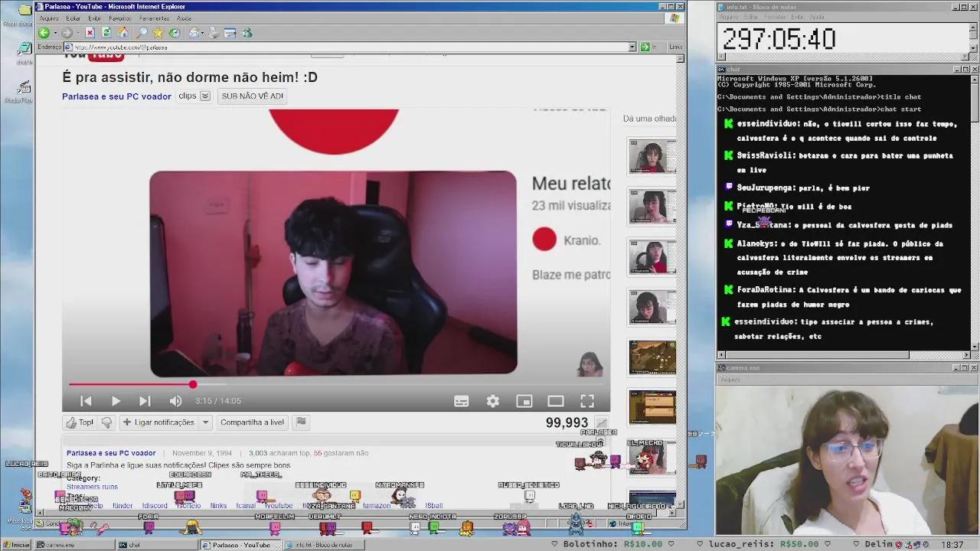This screenshot has height=551, width=980.
Task: Toggle theater mode in the player
Action: [556, 401]
